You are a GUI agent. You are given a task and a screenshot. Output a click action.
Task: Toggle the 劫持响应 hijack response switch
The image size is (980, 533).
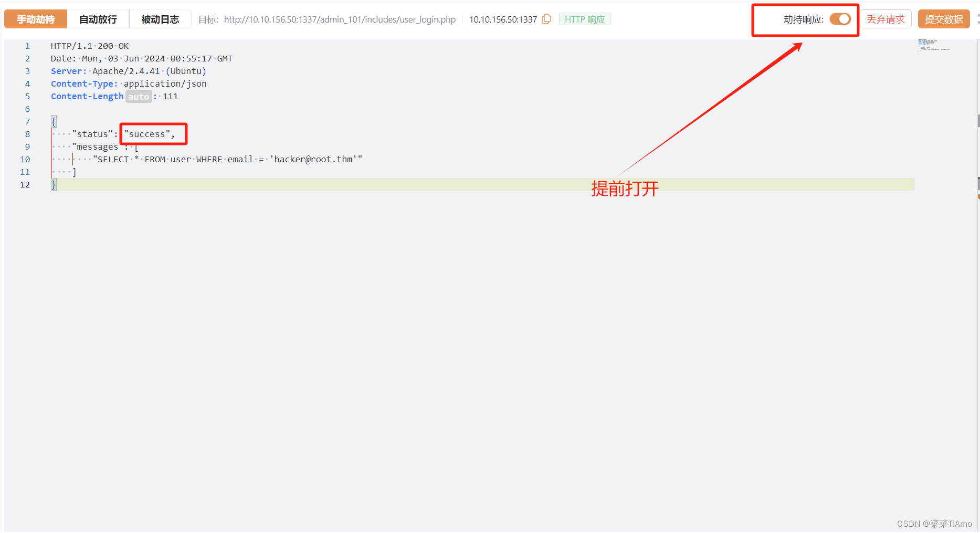[840, 19]
